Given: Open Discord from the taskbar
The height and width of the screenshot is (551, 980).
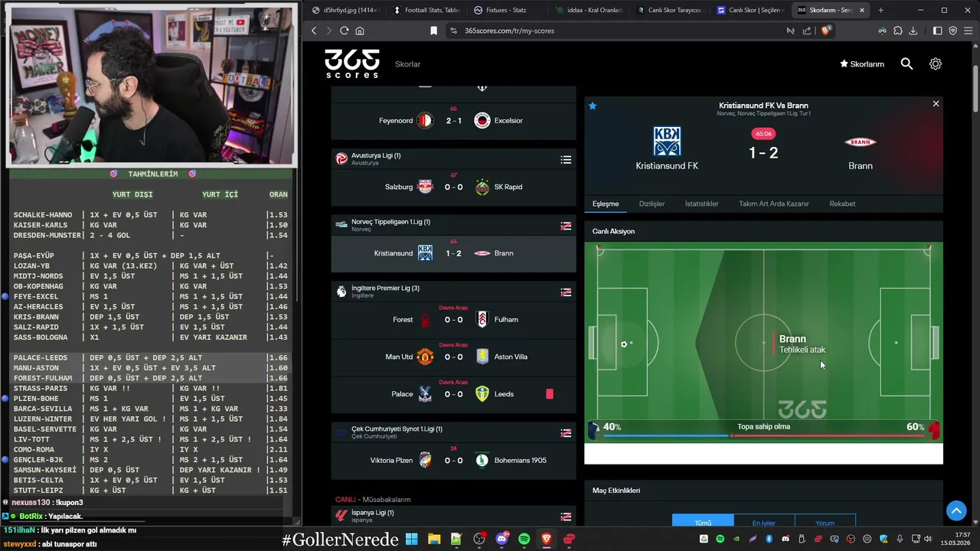Looking at the screenshot, I should coord(501,539).
